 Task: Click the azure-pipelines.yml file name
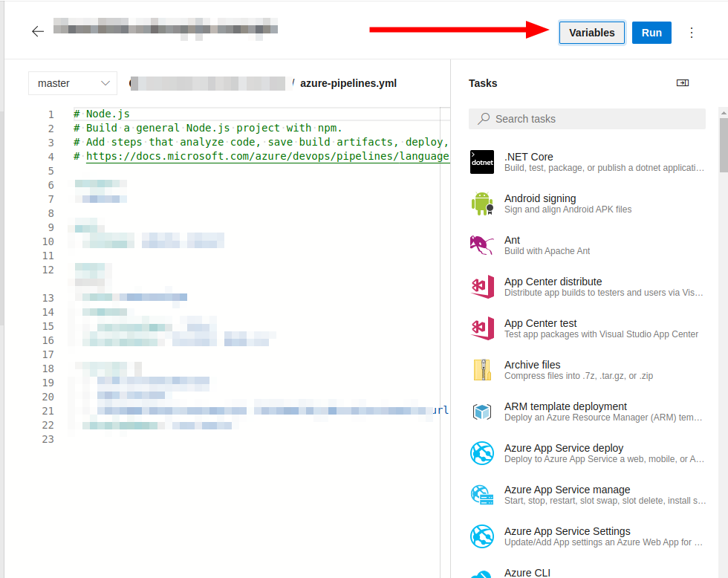pyautogui.click(x=348, y=83)
